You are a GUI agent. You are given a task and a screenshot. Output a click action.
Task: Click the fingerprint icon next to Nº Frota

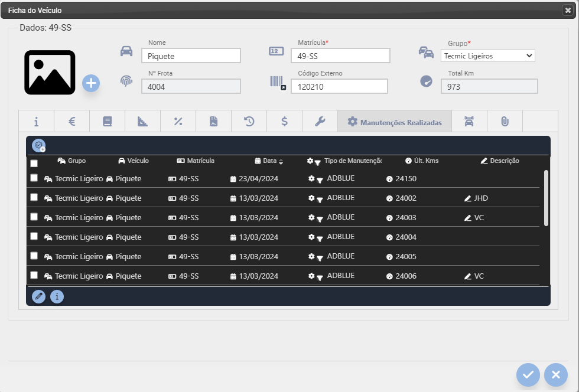(126, 81)
